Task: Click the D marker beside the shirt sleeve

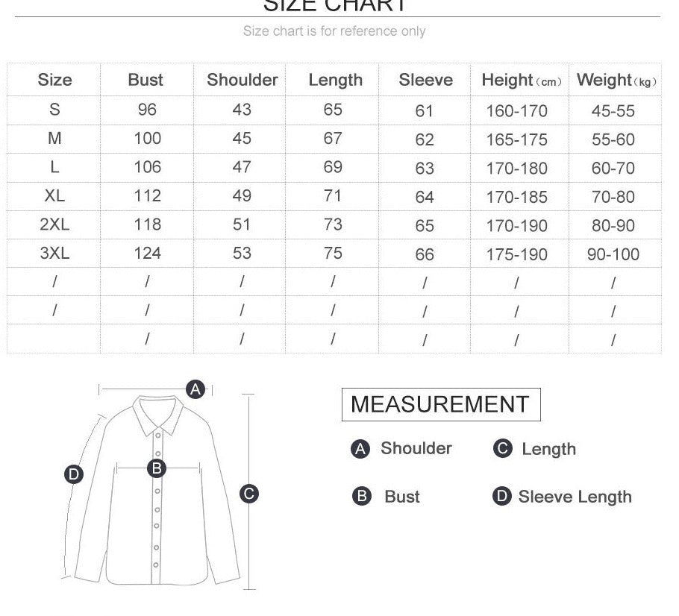Action: [x=74, y=474]
